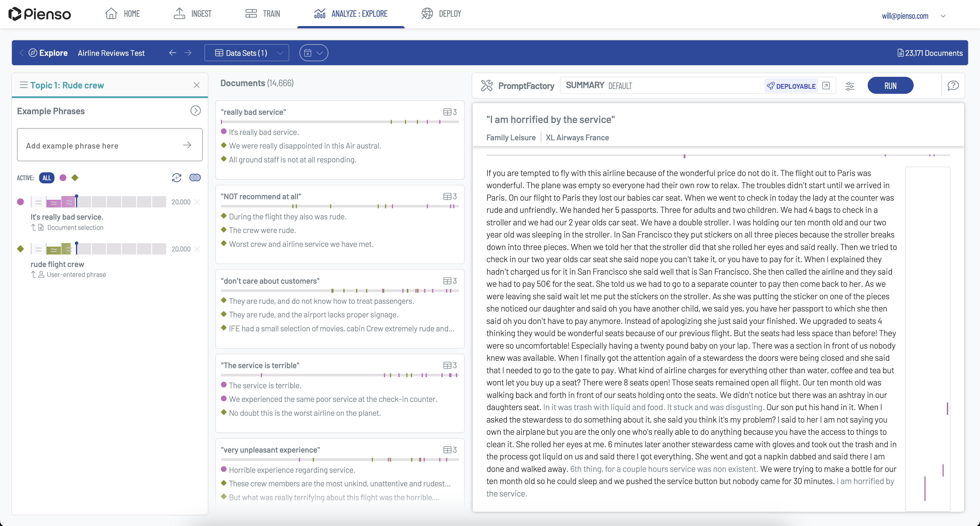
Task: Click the 23,171 Documents counter
Action: point(930,53)
